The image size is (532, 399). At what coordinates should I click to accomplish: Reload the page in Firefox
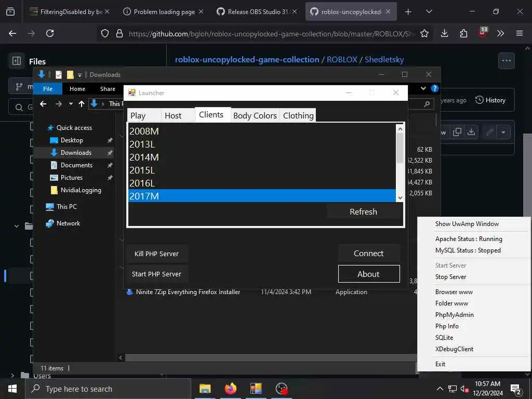[50, 33]
